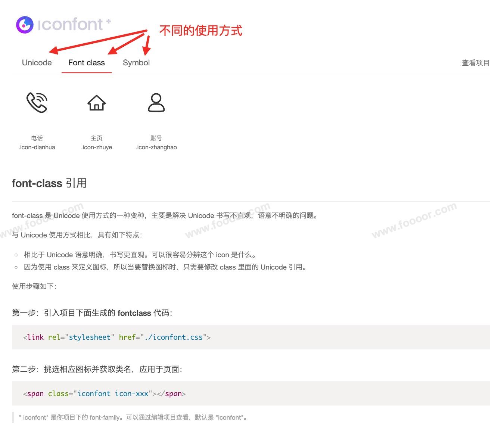Select the telephone (电话) icon
Image resolution: width=504 pixels, height=448 pixels.
tap(37, 102)
